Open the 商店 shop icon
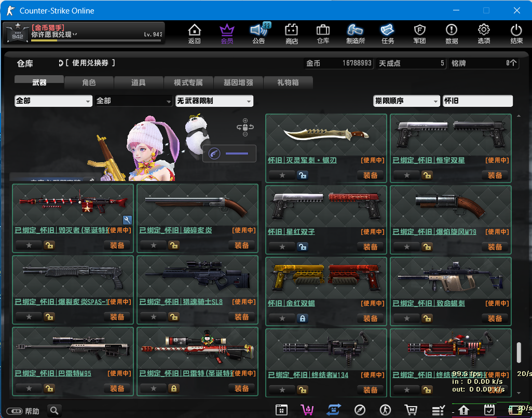Screen dimensions: 532x418 (x=292, y=34)
